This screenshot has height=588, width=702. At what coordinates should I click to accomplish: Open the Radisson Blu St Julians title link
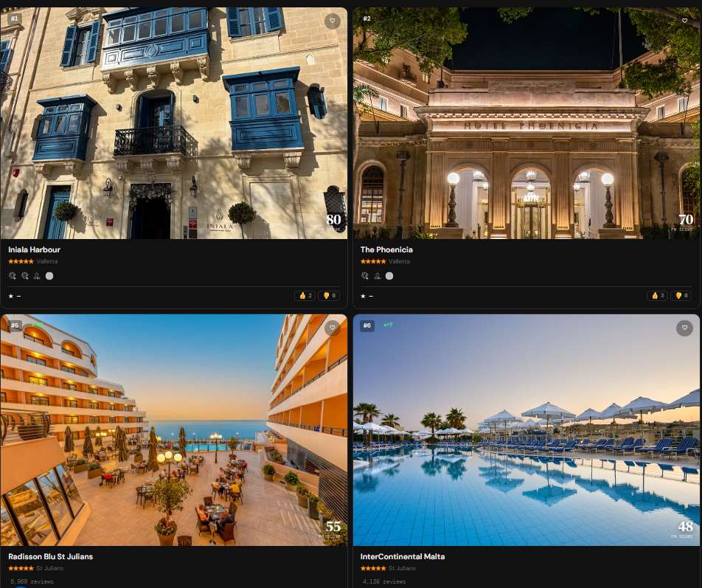pos(51,557)
